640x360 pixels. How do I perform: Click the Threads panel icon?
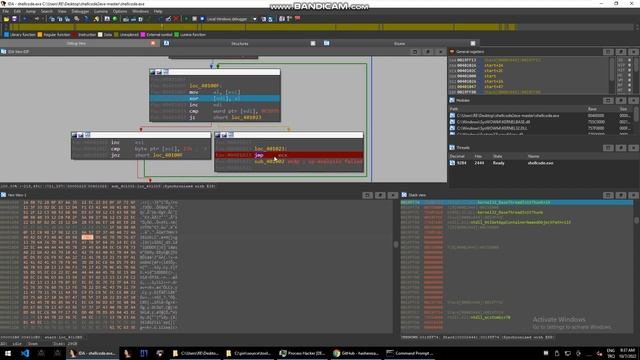pos(452,148)
